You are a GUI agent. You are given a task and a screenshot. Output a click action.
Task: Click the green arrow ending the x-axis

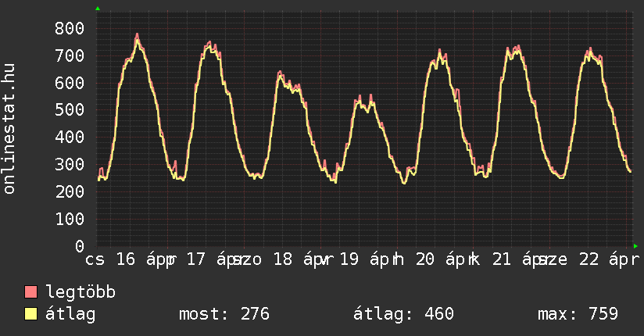pyautogui.click(x=636, y=246)
